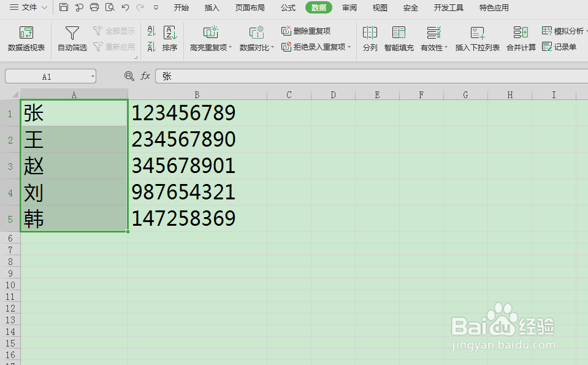
Task: Select column C header
Action: point(289,95)
